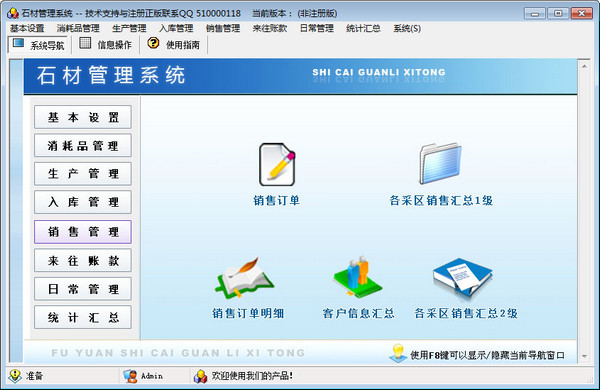Image resolution: width=600 pixels, height=390 pixels.
Task: Open the 销售订单明细 book icon
Action: [245, 278]
